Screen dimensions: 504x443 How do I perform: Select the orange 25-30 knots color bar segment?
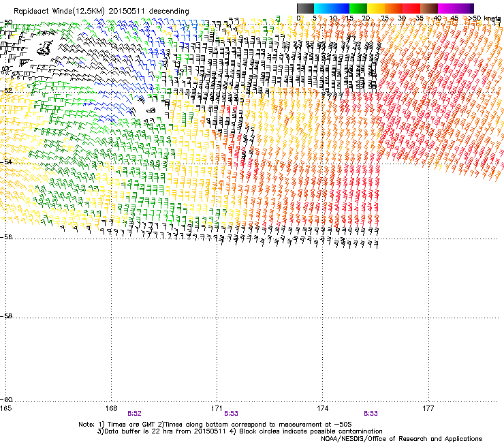[x=394, y=8]
